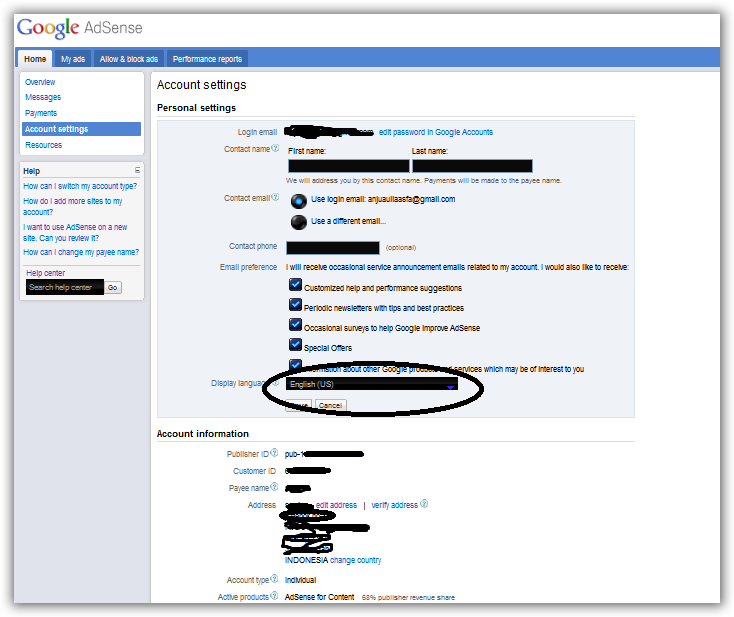Open Resources in sidebar
The height and width of the screenshot is (617, 734).
coord(44,145)
